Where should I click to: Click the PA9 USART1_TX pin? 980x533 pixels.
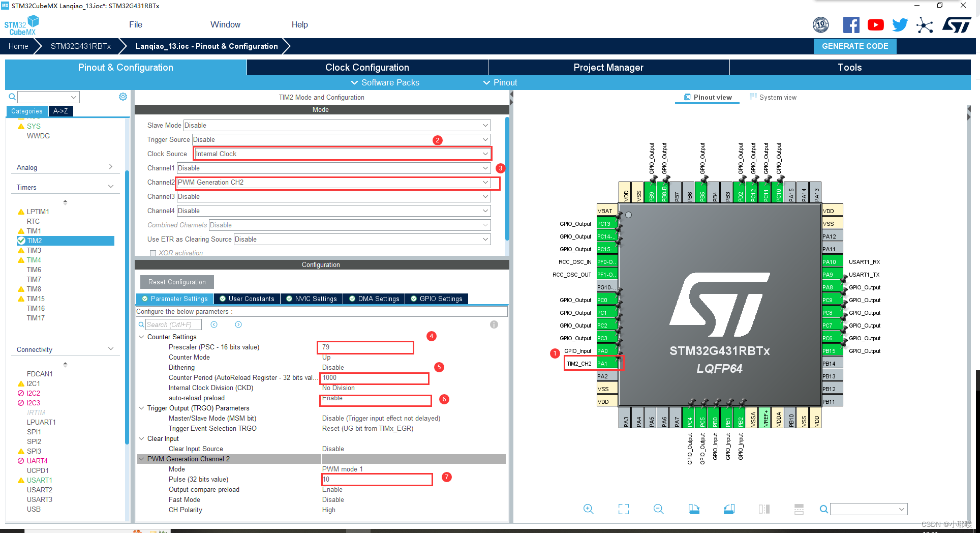tap(833, 275)
